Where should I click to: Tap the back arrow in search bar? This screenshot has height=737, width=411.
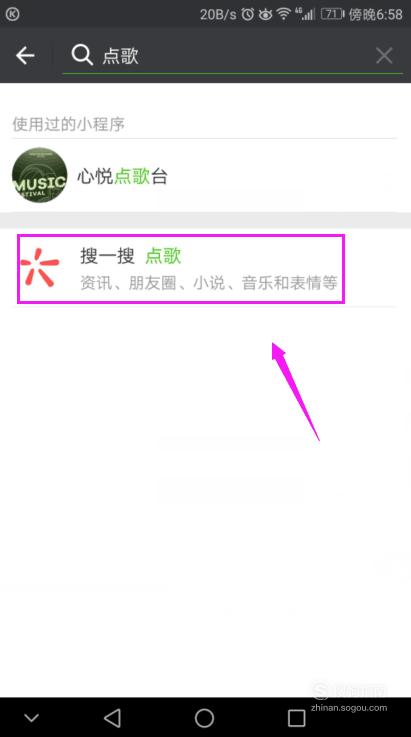click(x=25, y=55)
